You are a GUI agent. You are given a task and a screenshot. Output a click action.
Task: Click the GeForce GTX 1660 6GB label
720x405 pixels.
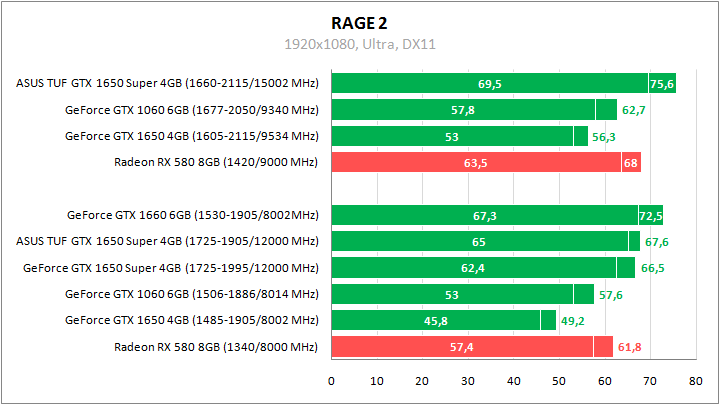point(193,215)
